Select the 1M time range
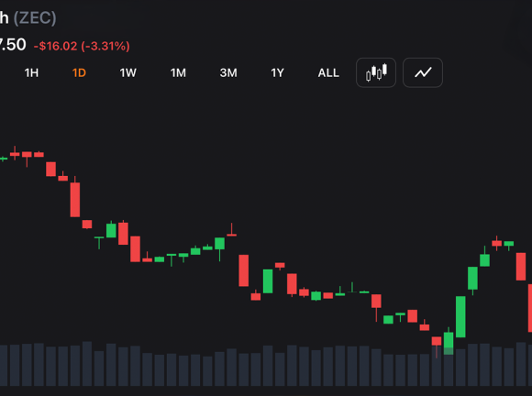The width and height of the screenshot is (532, 396). 178,73
